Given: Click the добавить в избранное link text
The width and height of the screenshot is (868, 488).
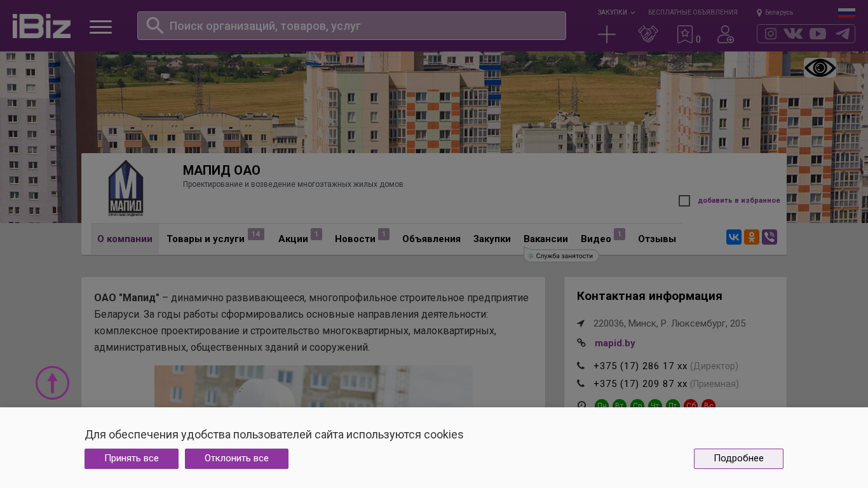Looking at the screenshot, I should point(739,201).
